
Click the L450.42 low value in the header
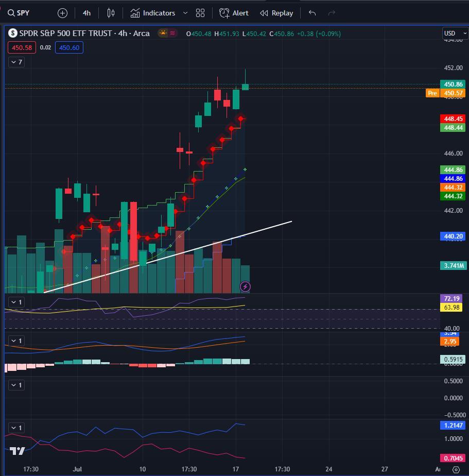coord(254,33)
